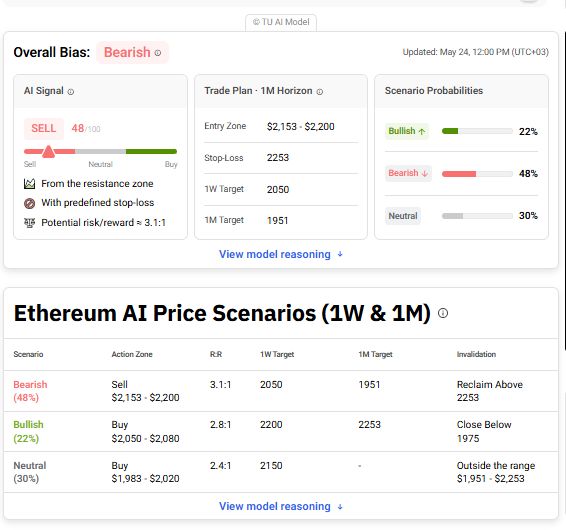Click the TU AI Model tab label
This screenshot has width=566, height=530.
coord(281,22)
